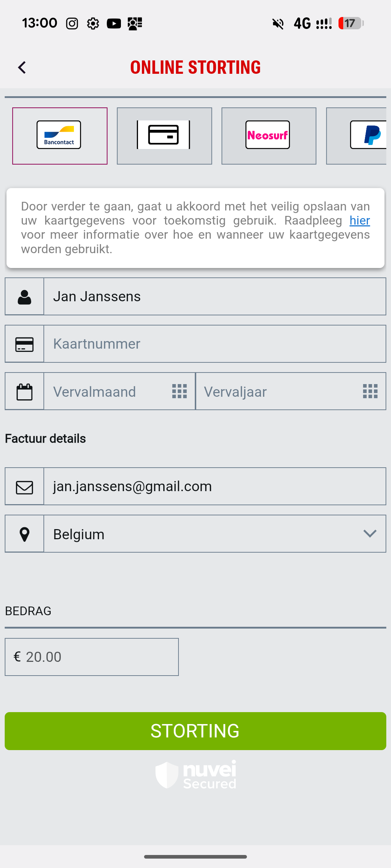The height and width of the screenshot is (868, 391).
Task: Open the Vervalmaand month picker
Action: [119, 392]
